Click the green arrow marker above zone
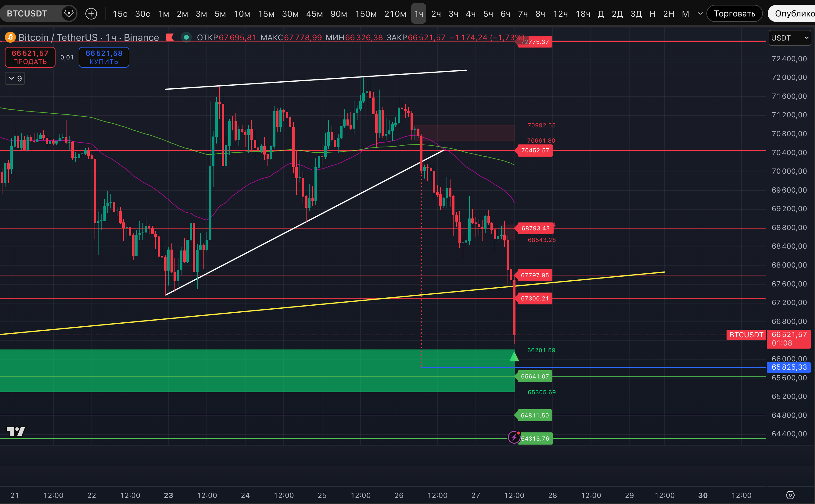Screen dimensions: 815x504 (x=514, y=357)
